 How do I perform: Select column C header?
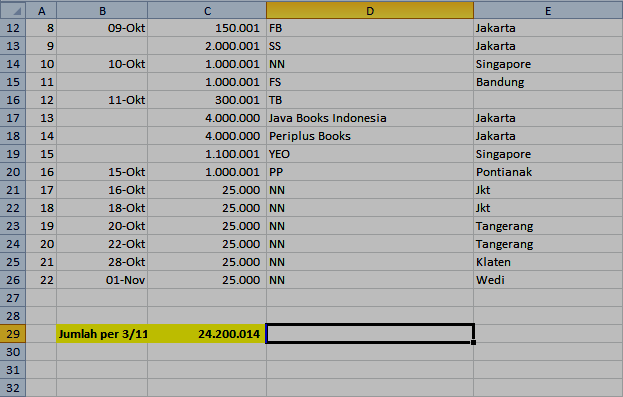coord(207,10)
